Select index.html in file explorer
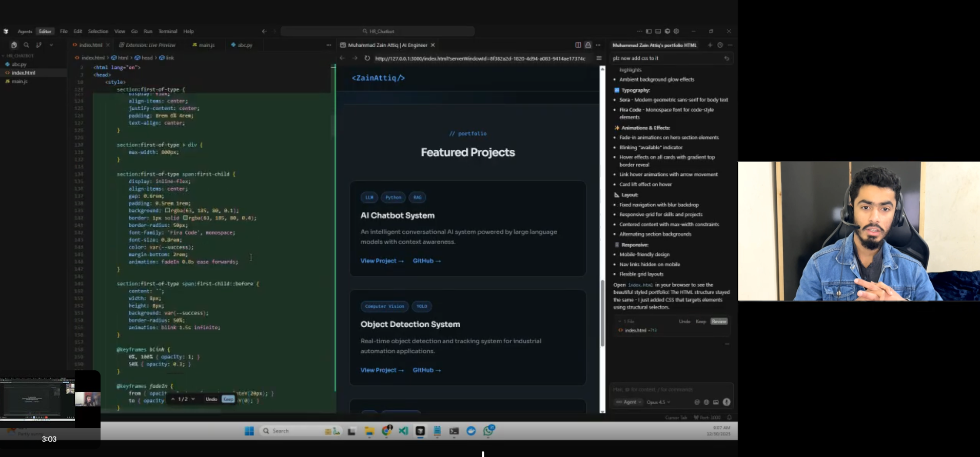Screen dimensions: 980x457 23,73
